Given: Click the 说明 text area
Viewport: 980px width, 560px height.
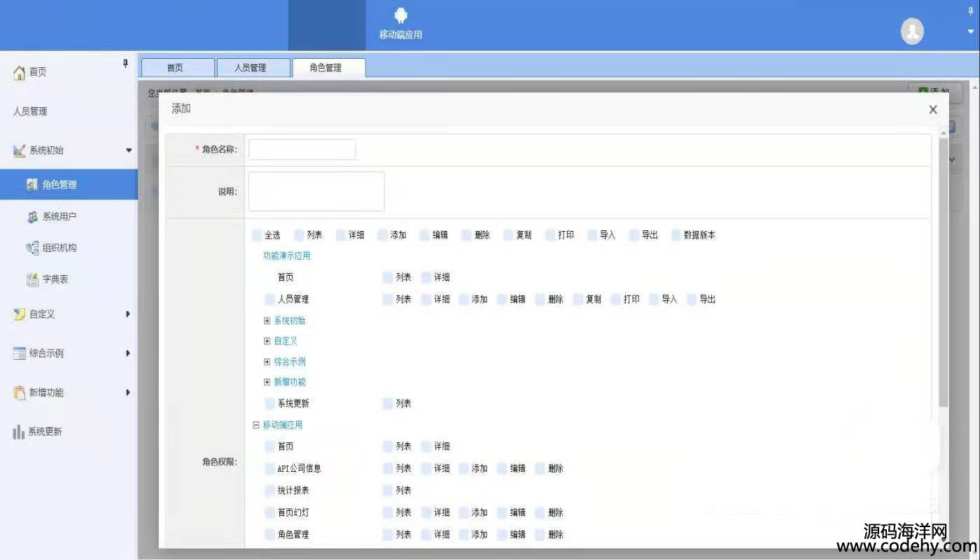Looking at the screenshot, I should click(316, 191).
